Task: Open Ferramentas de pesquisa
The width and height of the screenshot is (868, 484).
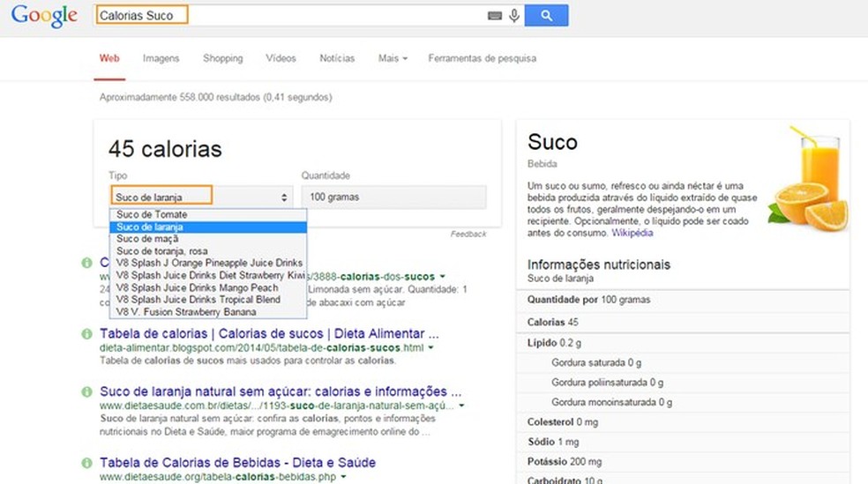Action: (x=482, y=58)
